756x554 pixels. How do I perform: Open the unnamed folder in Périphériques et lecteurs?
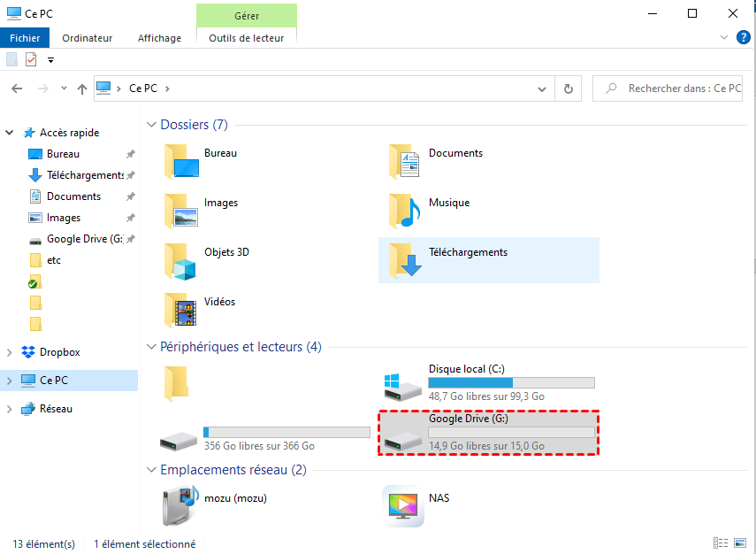(176, 384)
